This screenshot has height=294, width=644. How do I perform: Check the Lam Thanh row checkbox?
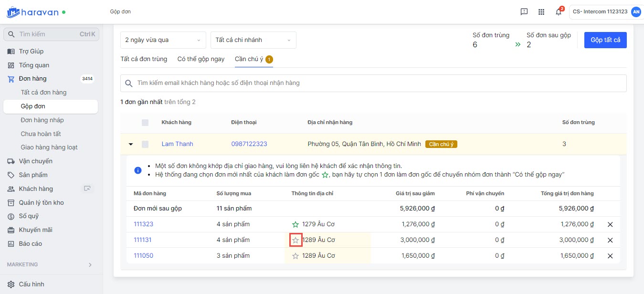145,144
